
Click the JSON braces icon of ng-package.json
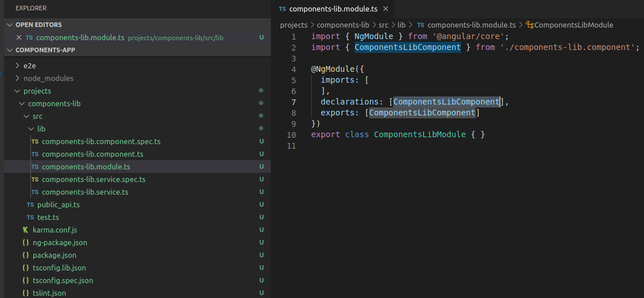tap(26, 242)
